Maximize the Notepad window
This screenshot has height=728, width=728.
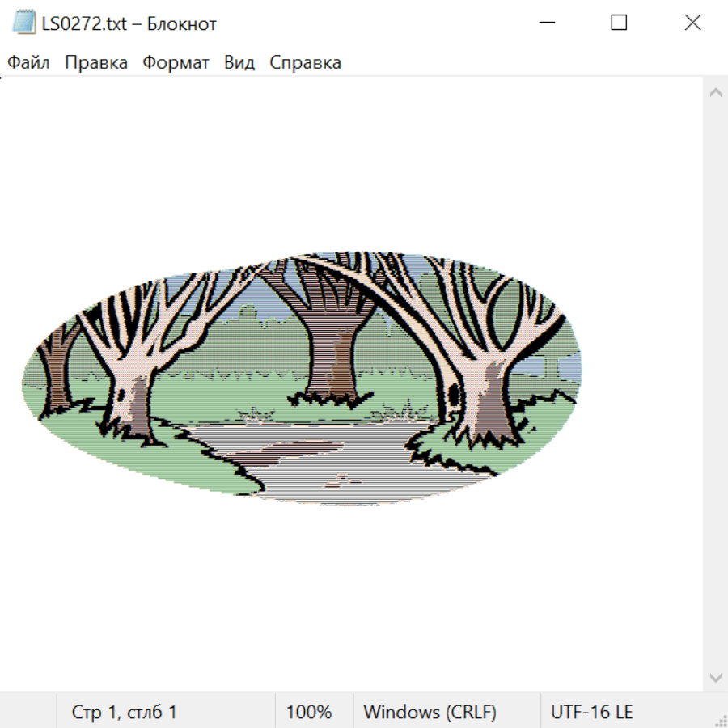[619, 23]
